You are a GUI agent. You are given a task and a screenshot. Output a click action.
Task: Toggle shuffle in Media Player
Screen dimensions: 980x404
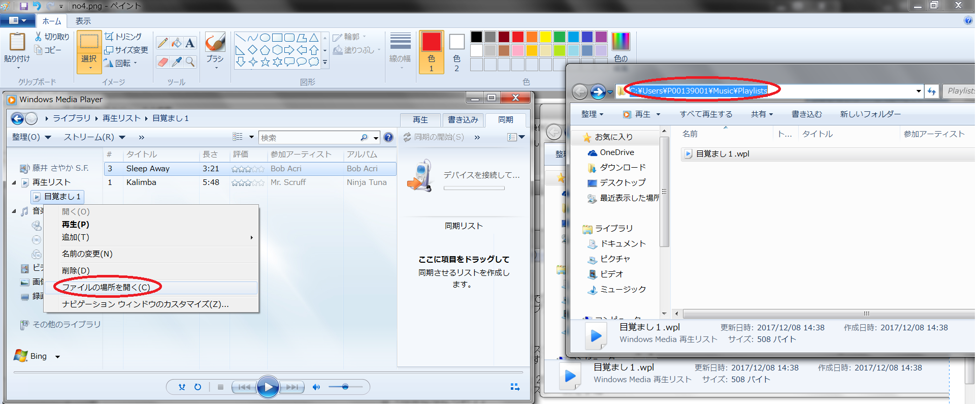pos(182,387)
